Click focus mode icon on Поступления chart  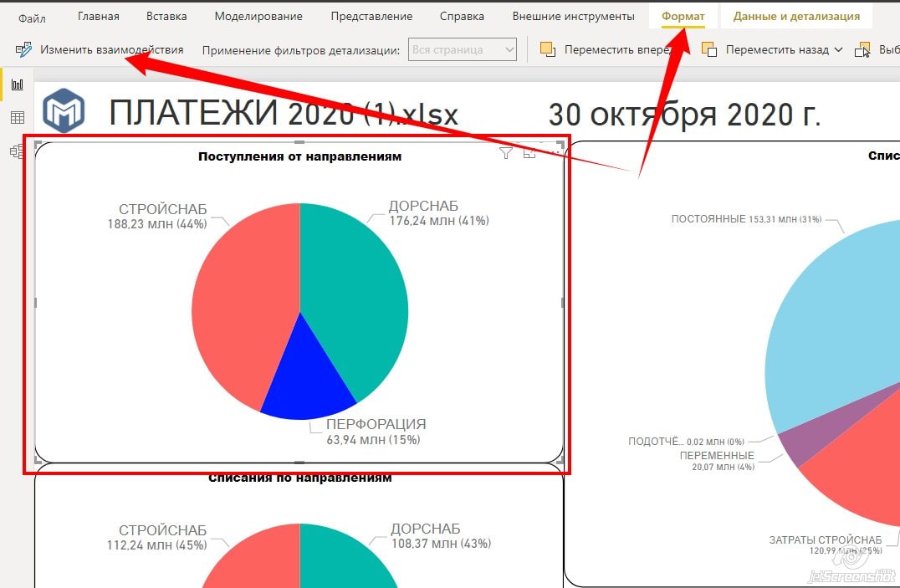point(529,153)
